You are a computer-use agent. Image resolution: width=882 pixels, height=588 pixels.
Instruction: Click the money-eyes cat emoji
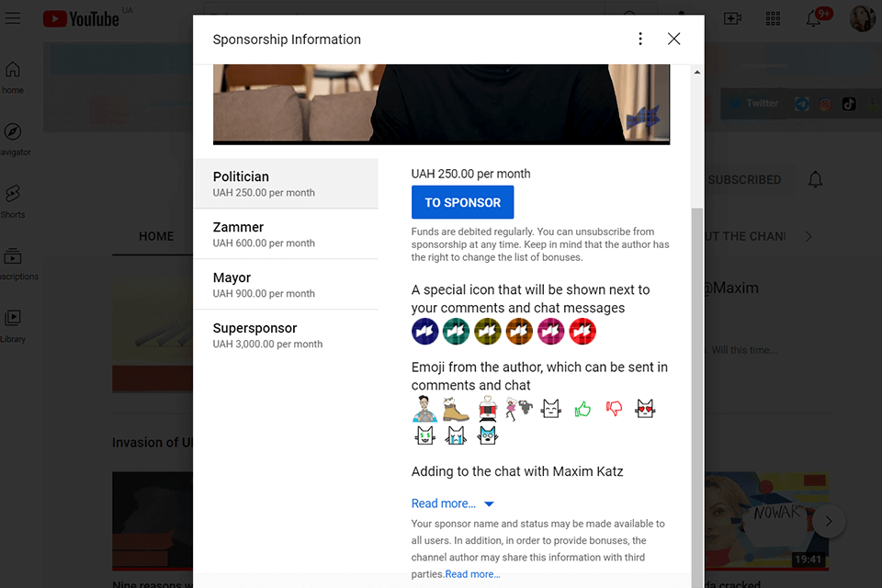tap(424, 435)
